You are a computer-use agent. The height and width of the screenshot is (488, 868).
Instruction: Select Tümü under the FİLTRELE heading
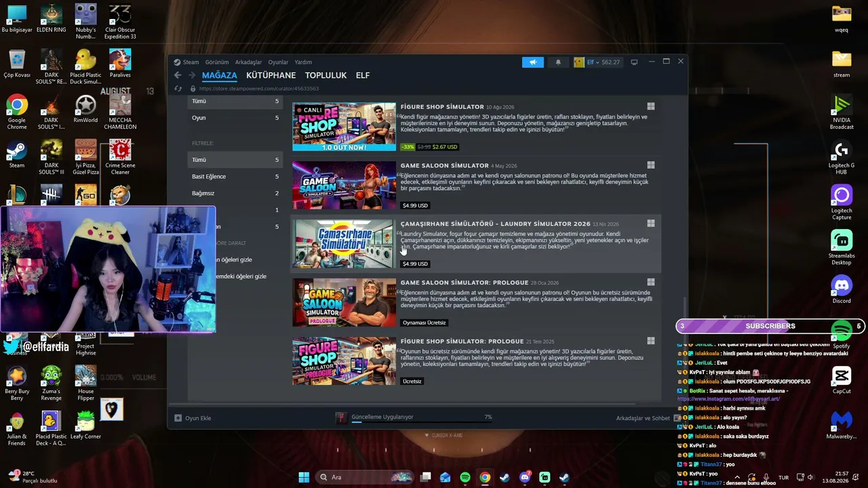235,160
